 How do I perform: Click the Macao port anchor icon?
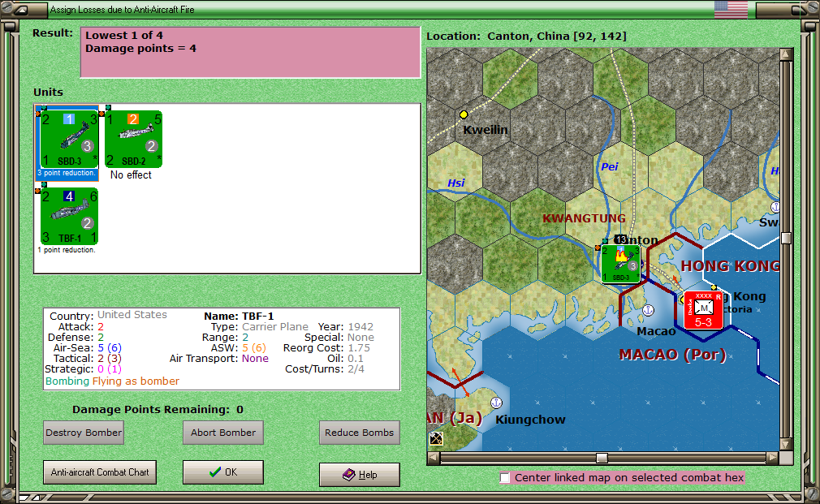pyautogui.click(x=648, y=310)
